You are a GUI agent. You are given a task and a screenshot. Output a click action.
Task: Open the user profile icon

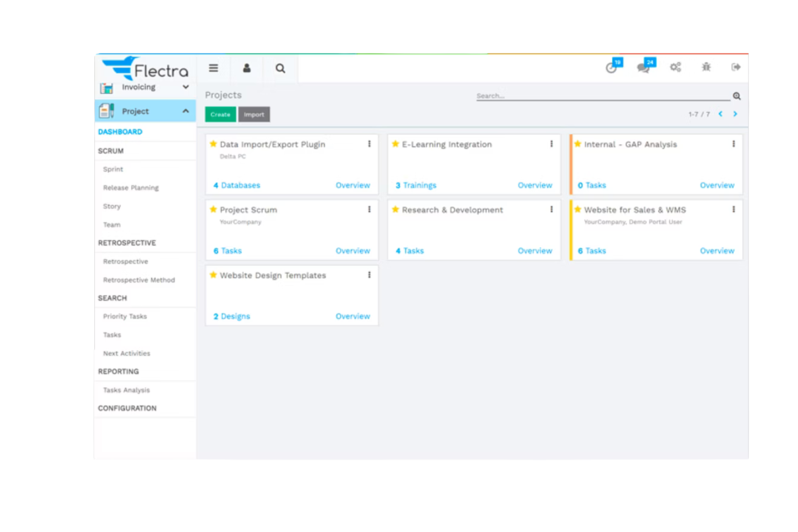[x=247, y=68]
